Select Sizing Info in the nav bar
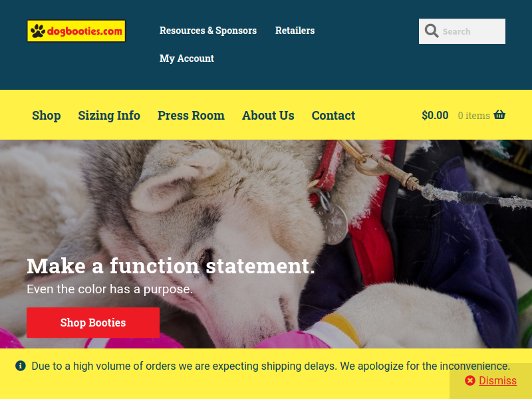The width and height of the screenshot is (532, 399). [x=109, y=115]
